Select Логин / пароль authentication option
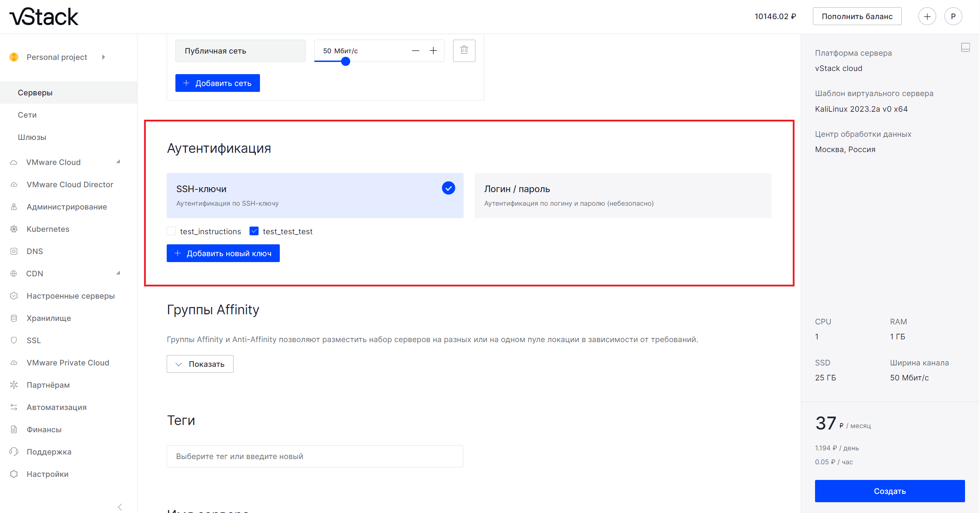The image size is (980, 513). point(623,196)
